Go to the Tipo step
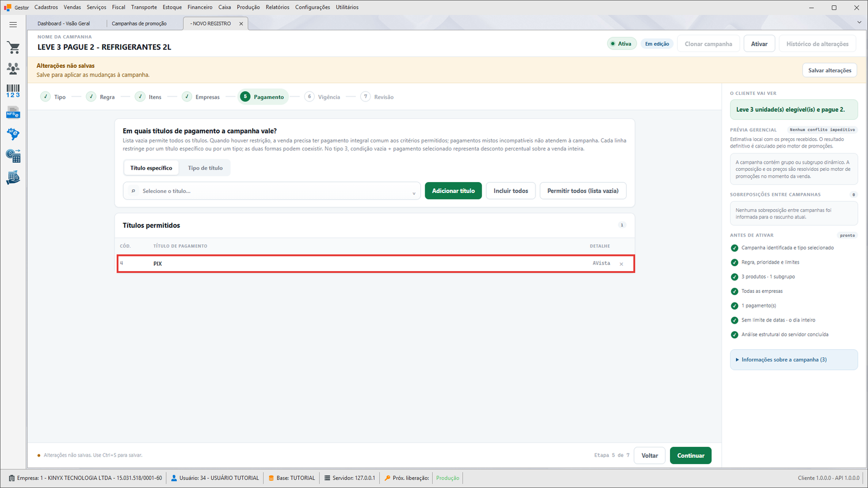The image size is (868, 488). click(x=53, y=97)
